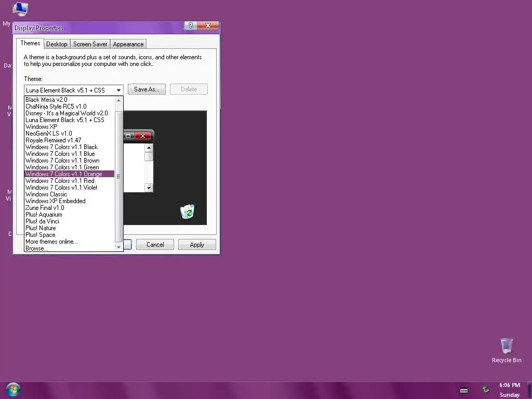Click the Cancel button
This screenshot has height=399, width=532.
pos(155,245)
